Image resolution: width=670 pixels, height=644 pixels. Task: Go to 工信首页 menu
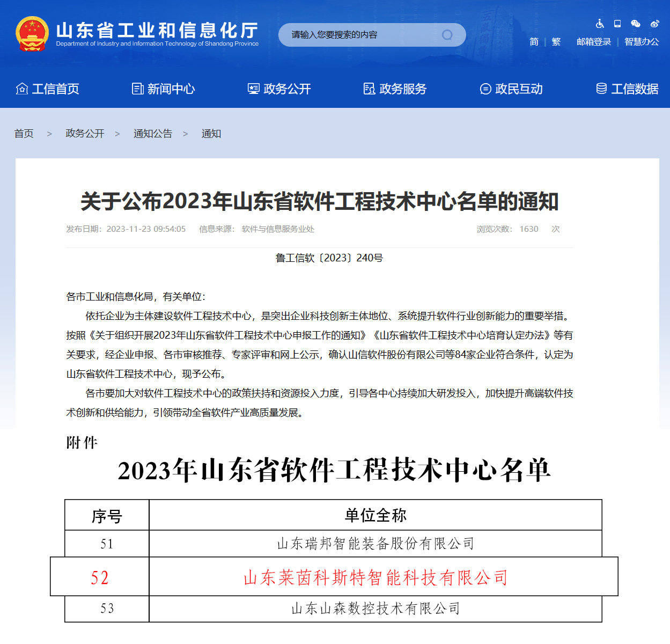coord(48,89)
